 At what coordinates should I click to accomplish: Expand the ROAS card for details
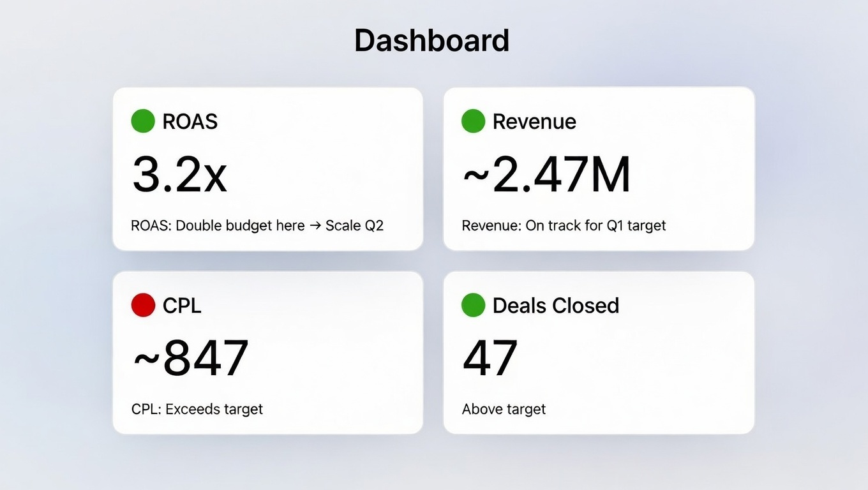point(268,169)
